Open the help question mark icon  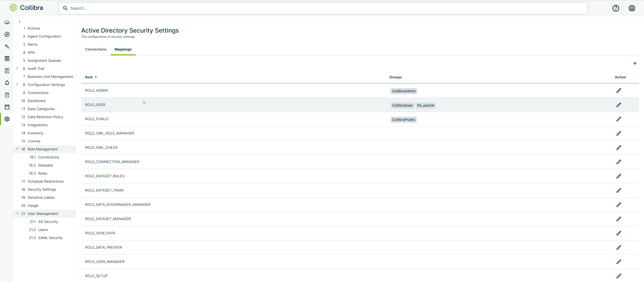pyautogui.click(x=615, y=8)
